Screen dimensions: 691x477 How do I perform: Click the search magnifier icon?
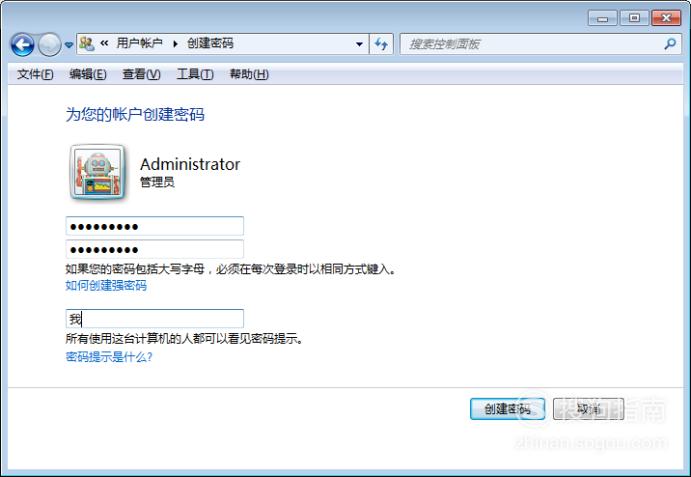tap(670, 44)
